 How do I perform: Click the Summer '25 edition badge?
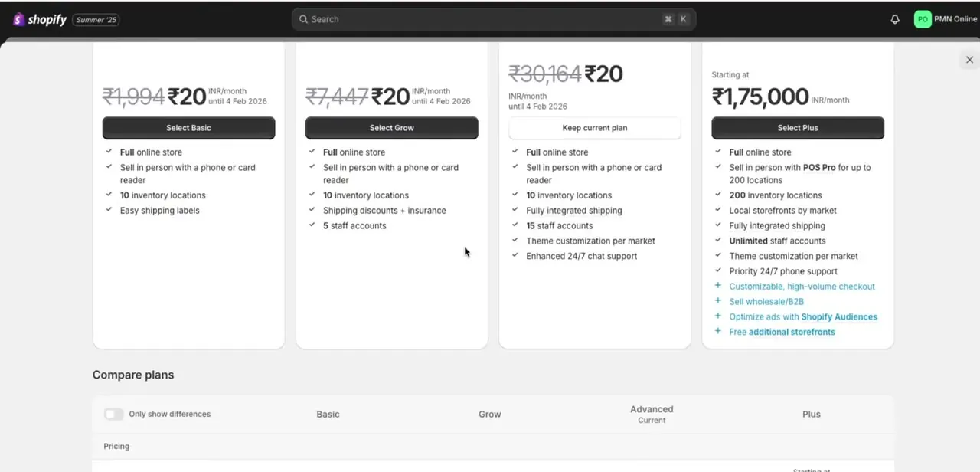click(x=96, y=20)
